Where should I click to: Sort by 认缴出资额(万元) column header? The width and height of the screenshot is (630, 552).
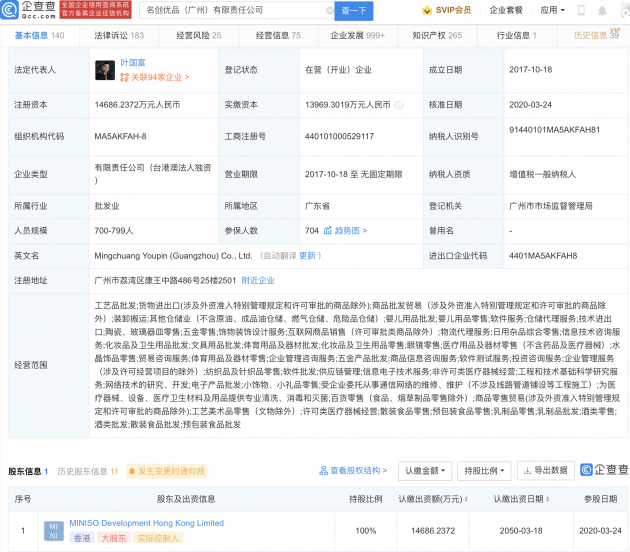point(433,499)
